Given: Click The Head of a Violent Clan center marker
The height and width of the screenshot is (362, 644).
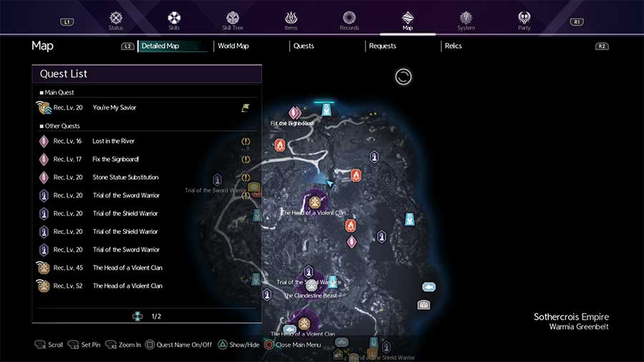Looking at the screenshot, I should 315,202.
